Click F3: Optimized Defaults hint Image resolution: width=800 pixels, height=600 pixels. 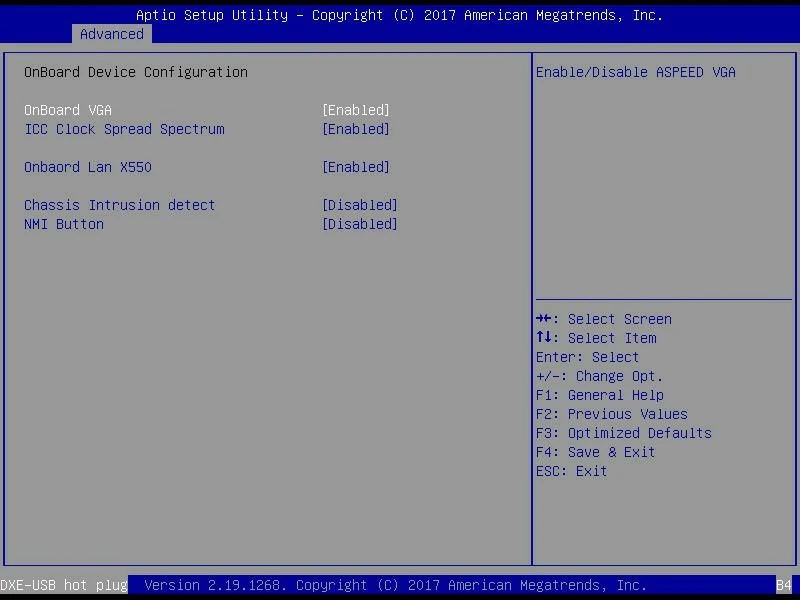point(623,433)
